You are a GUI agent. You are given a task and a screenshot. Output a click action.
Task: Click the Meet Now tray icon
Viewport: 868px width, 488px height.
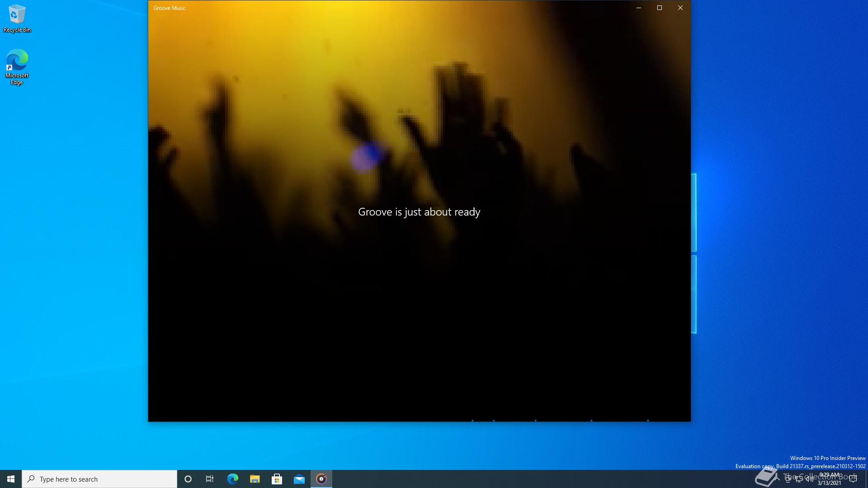(788, 479)
